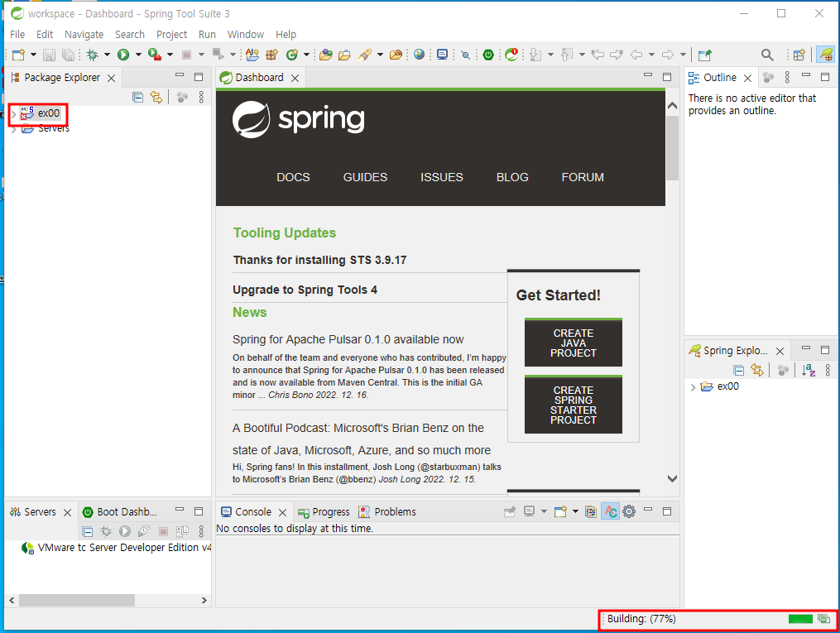Screen dimensions: 840x633
Task: Click Collapse All in Spring Explorer
Action: pos(739,370)
